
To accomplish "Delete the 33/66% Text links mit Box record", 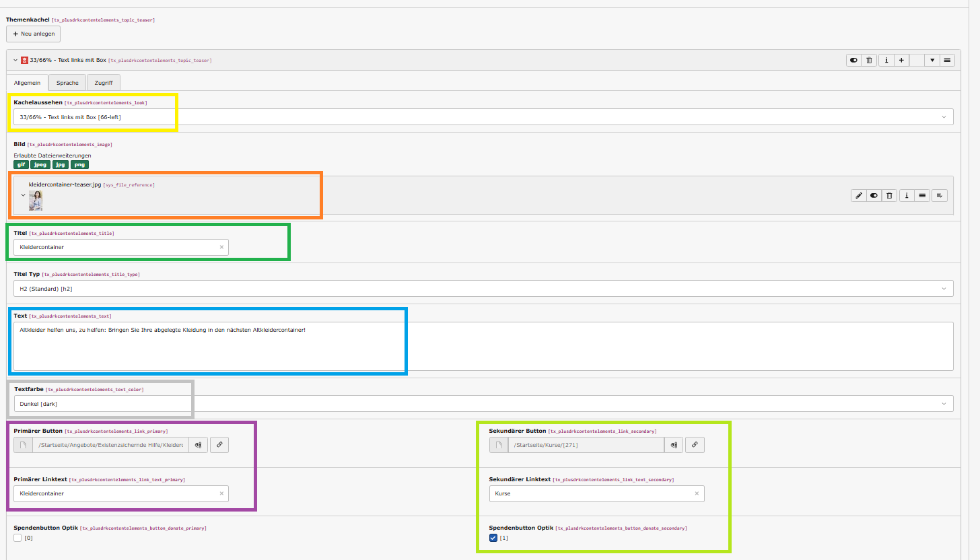I will click(870, 60).
